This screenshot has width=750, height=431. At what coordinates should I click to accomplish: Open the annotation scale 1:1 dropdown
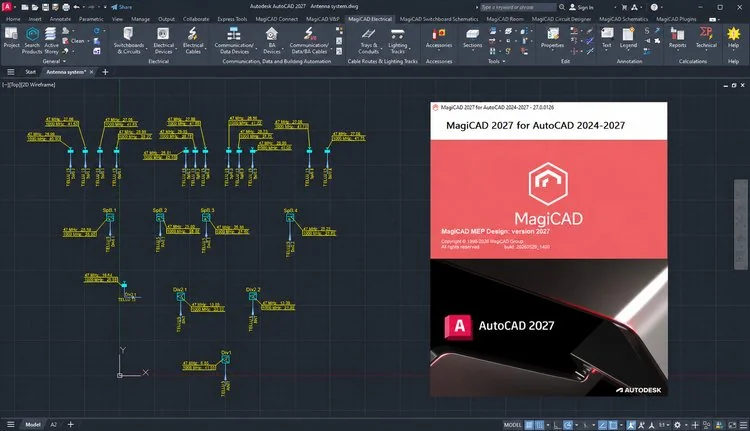click(x=664, y=425)
